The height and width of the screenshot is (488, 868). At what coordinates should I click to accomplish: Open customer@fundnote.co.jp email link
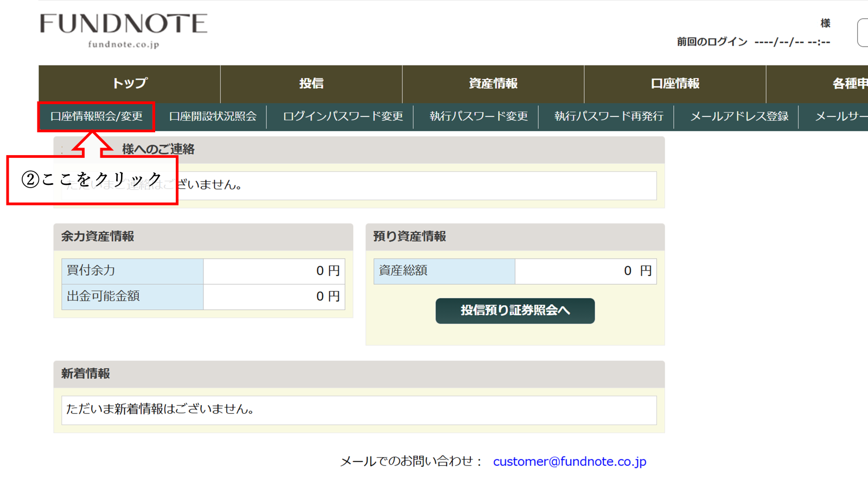(x=570, y=461)
